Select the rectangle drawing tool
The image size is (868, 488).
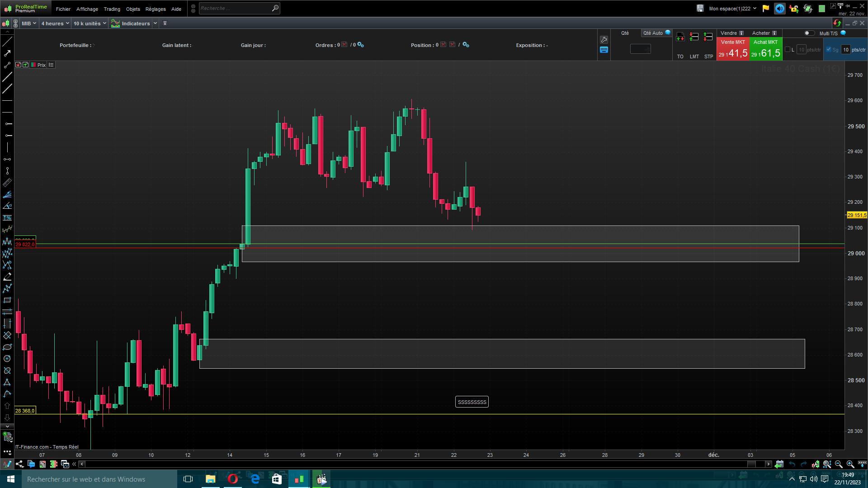(x=7, y=300)
